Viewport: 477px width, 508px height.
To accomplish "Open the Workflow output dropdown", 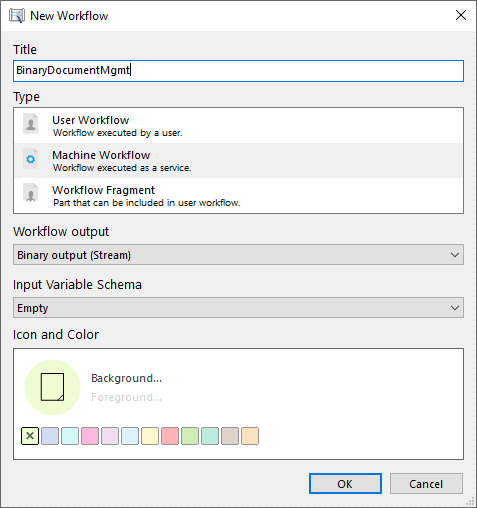I will [238, 255].
